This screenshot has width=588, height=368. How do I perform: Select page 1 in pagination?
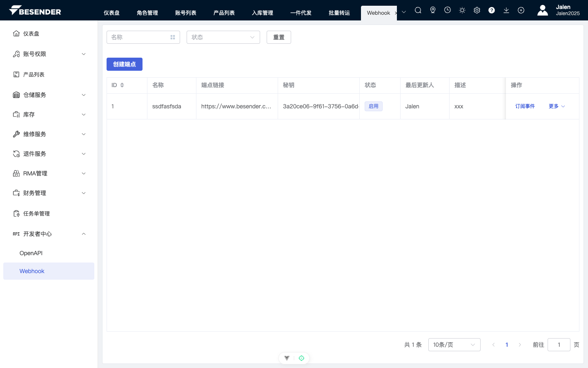coord(507,345)
